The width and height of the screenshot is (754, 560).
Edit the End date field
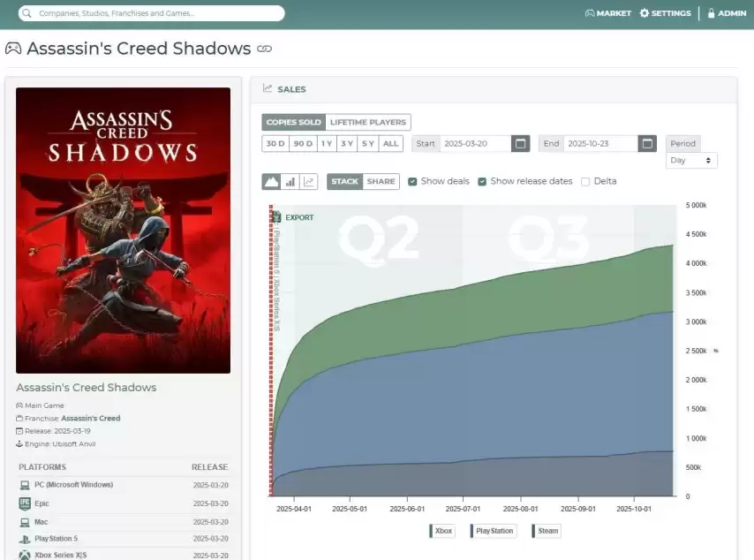600,143
